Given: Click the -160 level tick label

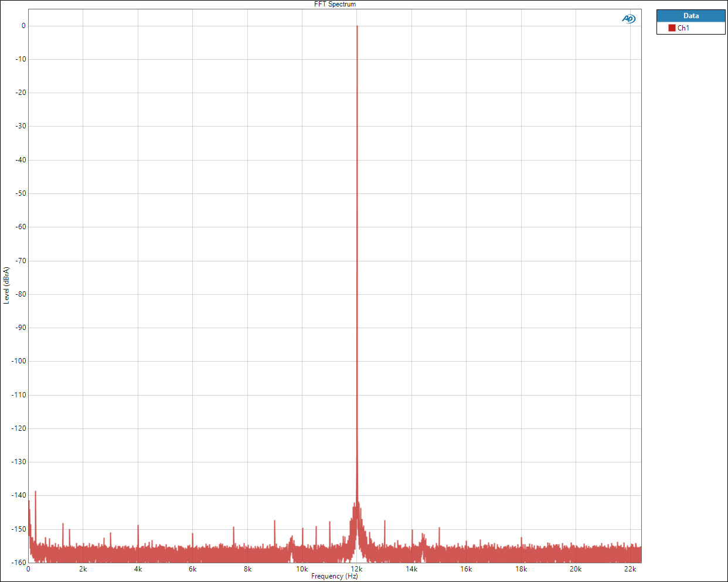Looking at the screenshot, I should pos(19,563).
